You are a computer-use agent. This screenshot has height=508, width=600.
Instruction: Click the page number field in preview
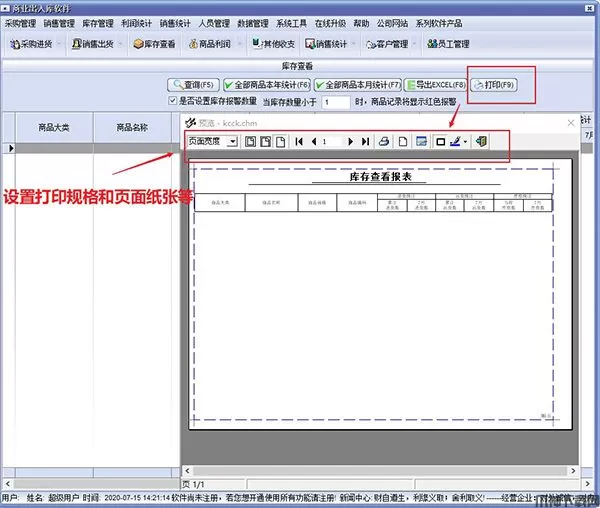pos(331,142)
